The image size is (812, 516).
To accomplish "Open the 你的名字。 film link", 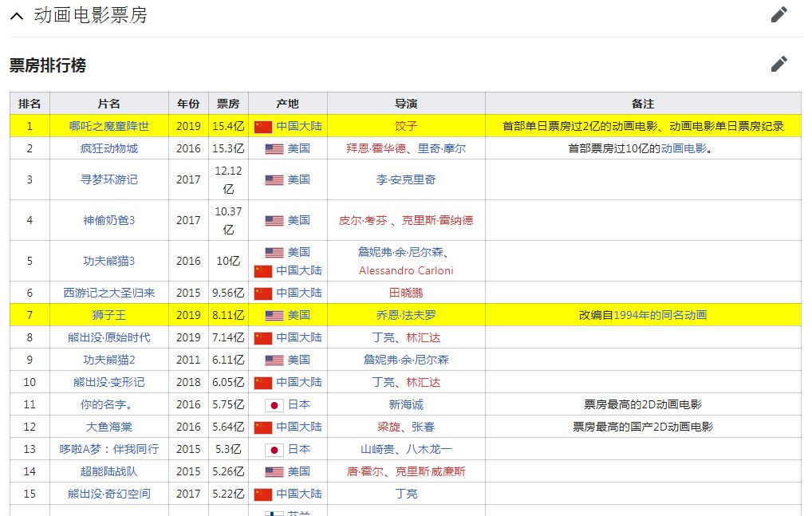I will 107,404.
